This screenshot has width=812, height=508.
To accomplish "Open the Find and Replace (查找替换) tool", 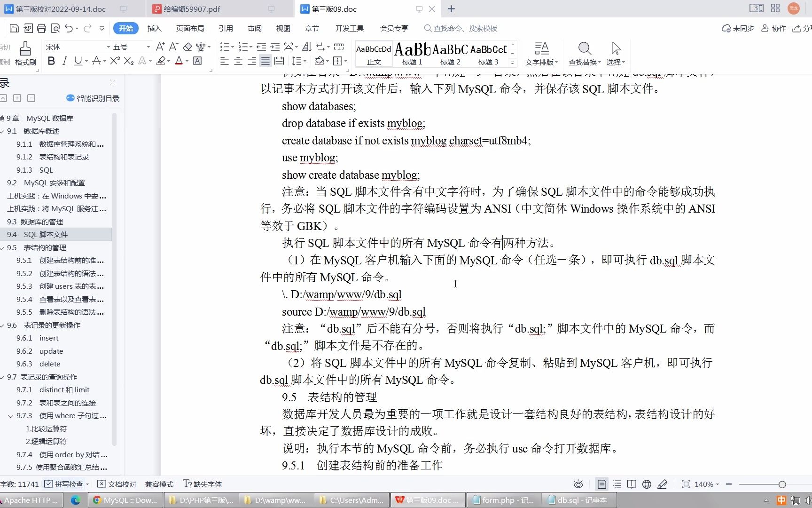I will point(584,53).
